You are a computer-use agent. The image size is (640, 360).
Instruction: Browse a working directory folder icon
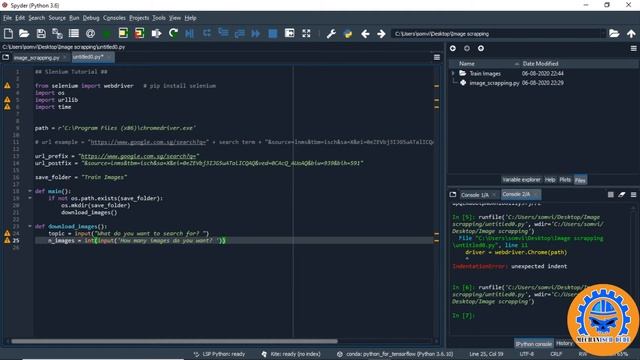click(614, 33)
